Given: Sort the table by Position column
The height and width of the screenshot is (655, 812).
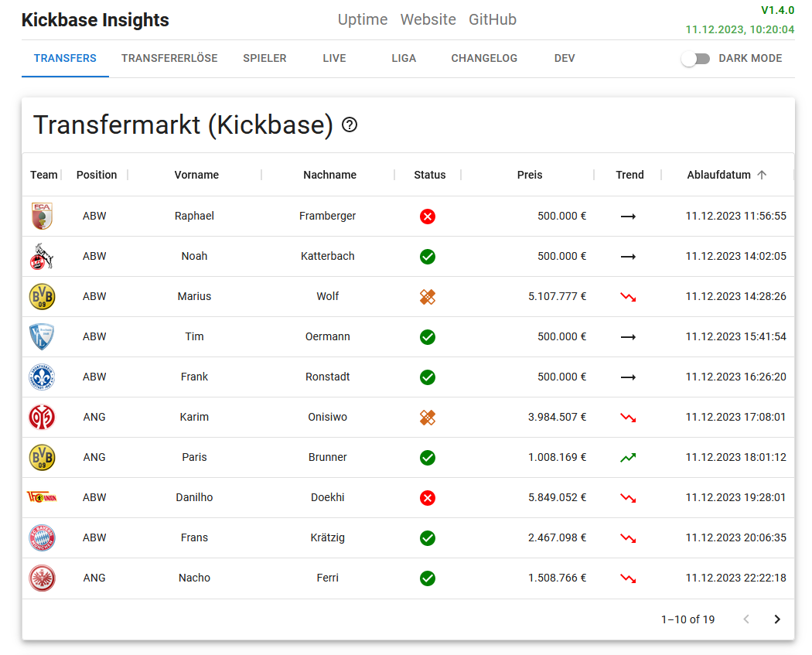Looking at the screenshot, I should (97, 175).
